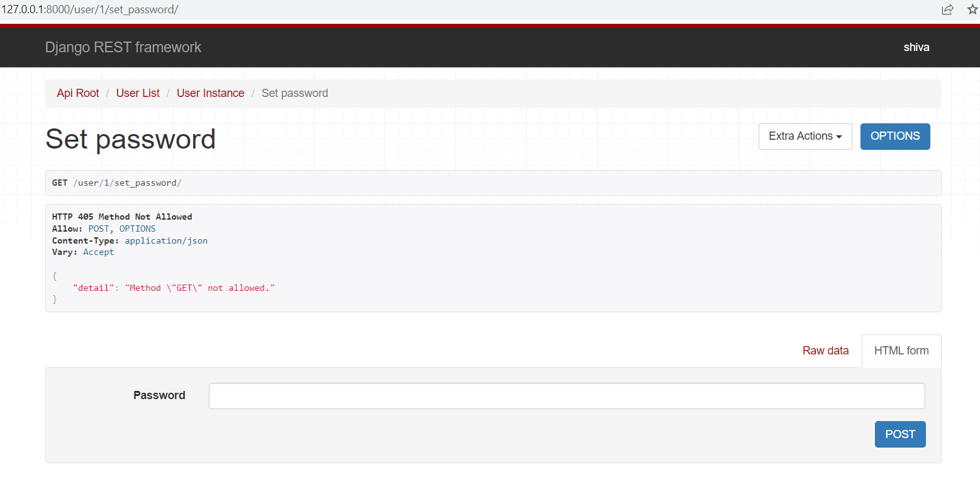The image size is (980, 491).
Task: Click the OPTIONS button
Action: click(894, 136)
